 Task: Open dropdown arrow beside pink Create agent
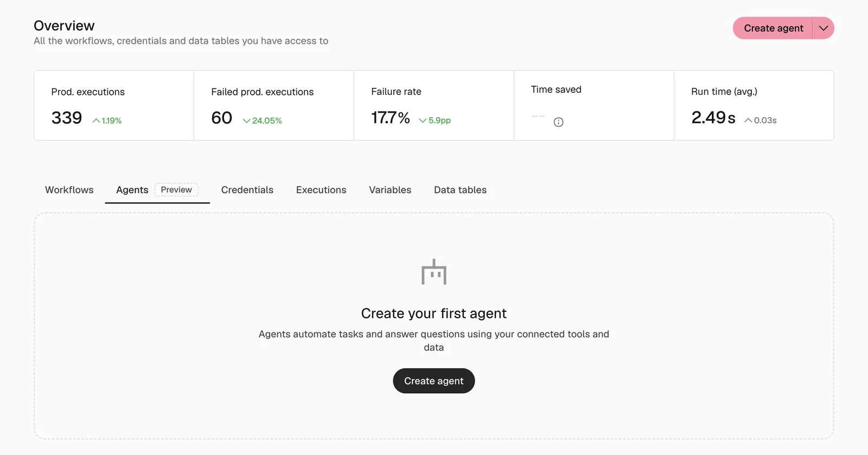coord(823,28)
